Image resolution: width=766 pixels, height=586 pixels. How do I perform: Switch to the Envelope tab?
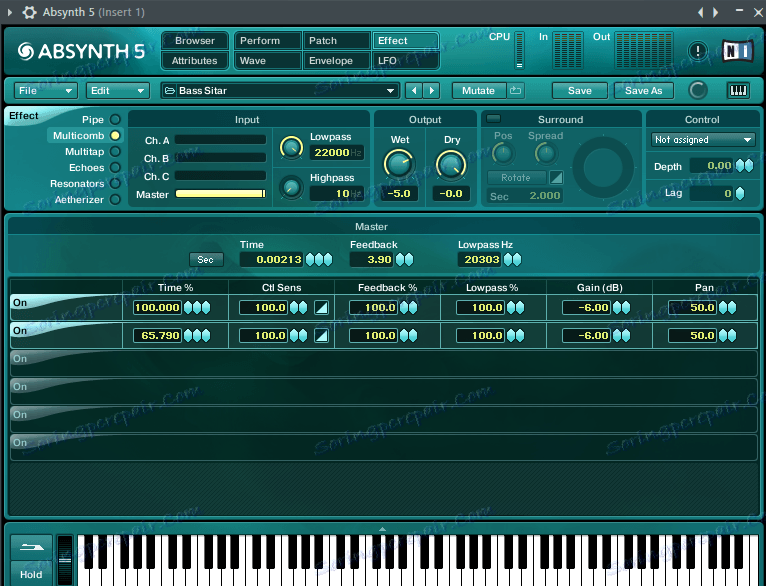337,61
